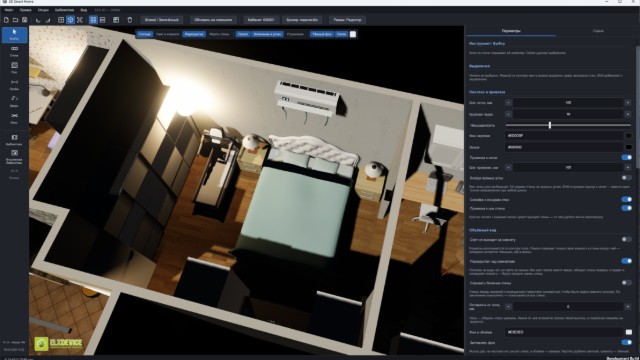Viewport: 640px width, 360px height.
Task: Pick the Opening tool in left sidebar
Action: point(14,85)
